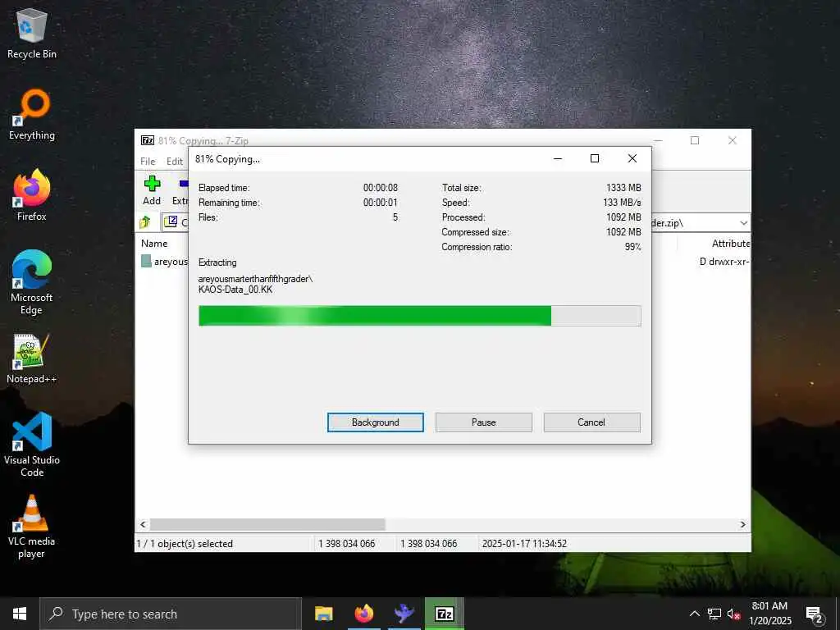Minimize the 81% Copying dialog
The width and height of the screenshot is (840, 630).
tap(558, 158)
